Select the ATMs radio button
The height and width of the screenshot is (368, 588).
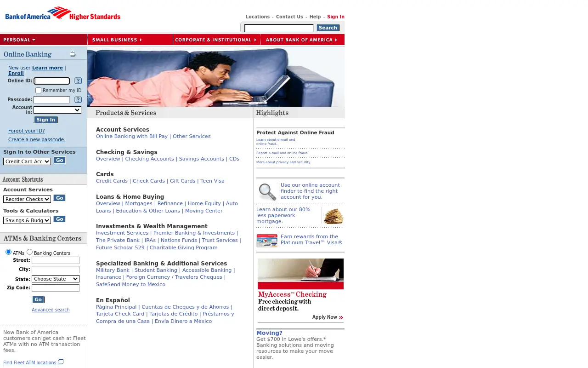[x=8, y=252]
